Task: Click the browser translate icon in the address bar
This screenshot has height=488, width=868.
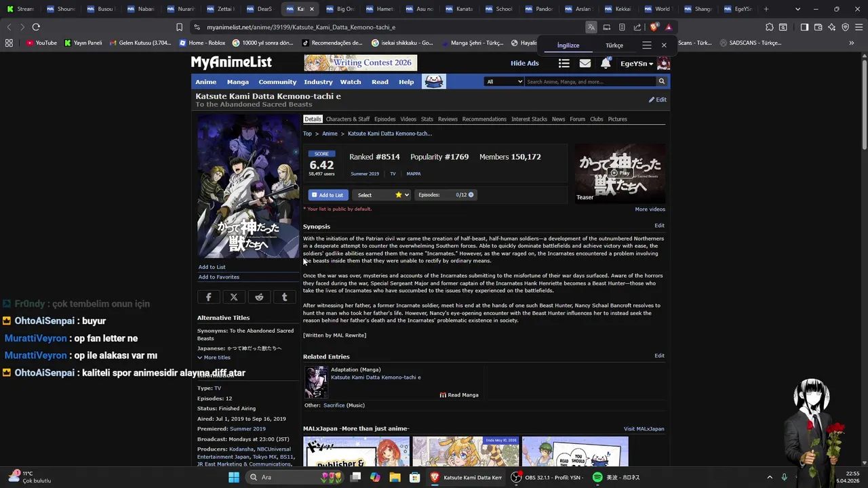Action: [591, 27]
